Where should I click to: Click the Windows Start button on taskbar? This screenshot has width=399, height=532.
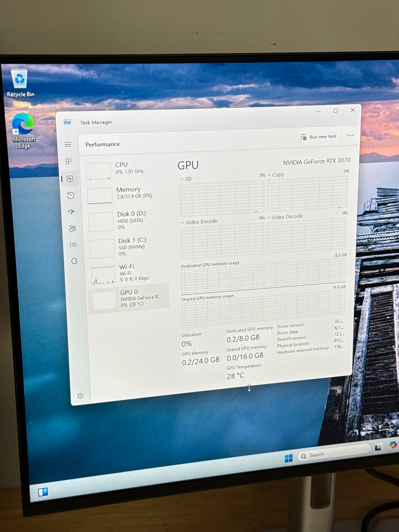[x=289, y=458]
